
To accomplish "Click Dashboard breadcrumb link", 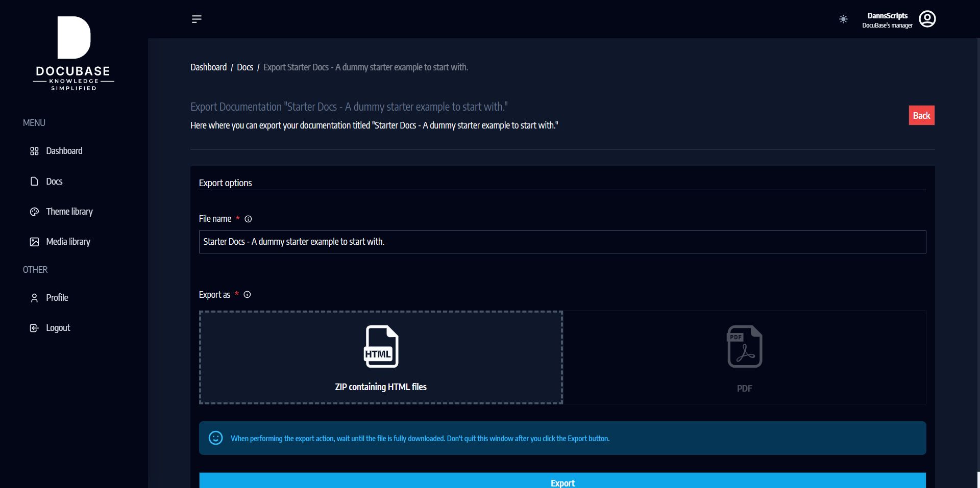I will [208, 67].
